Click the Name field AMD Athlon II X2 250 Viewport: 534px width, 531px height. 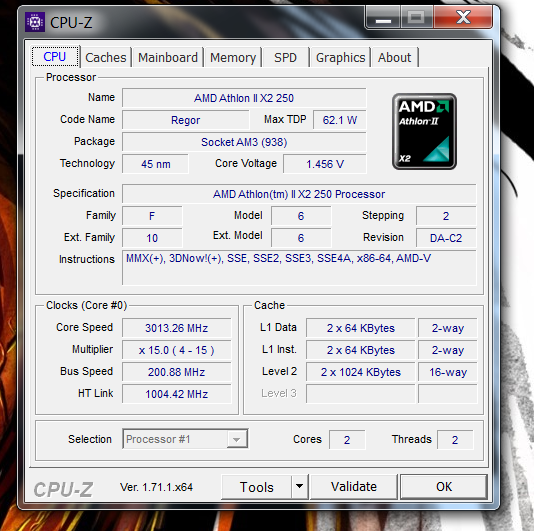244,98
